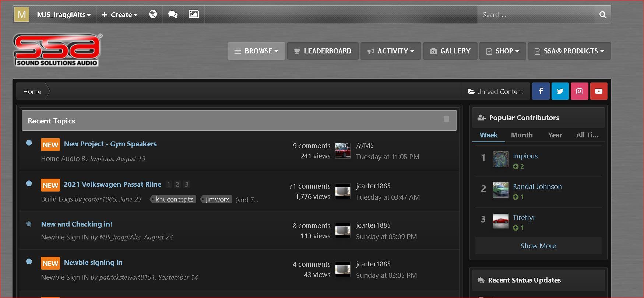Expand the ACTIVITY menu
Viewport: 644px width, 298px height.
click(391, 51)
